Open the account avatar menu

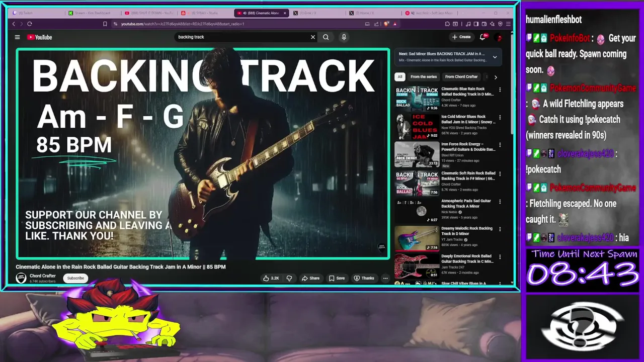(x=499, y=37)
